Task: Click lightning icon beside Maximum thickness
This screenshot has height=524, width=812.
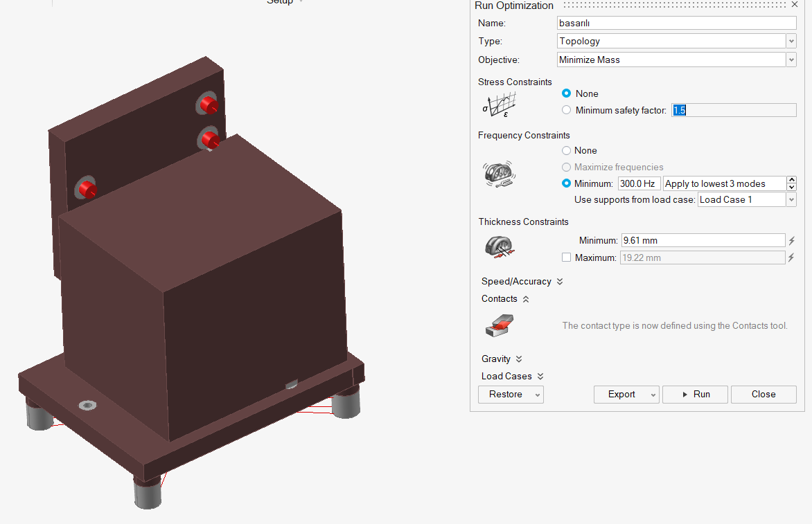Action: [791, 258]
